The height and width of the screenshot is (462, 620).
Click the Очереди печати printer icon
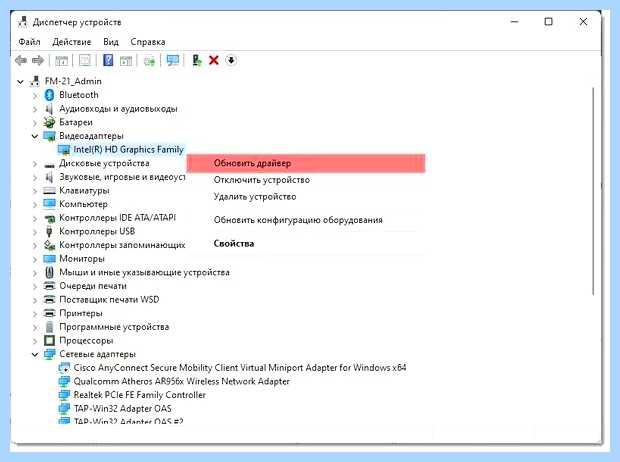pos(49,286)
